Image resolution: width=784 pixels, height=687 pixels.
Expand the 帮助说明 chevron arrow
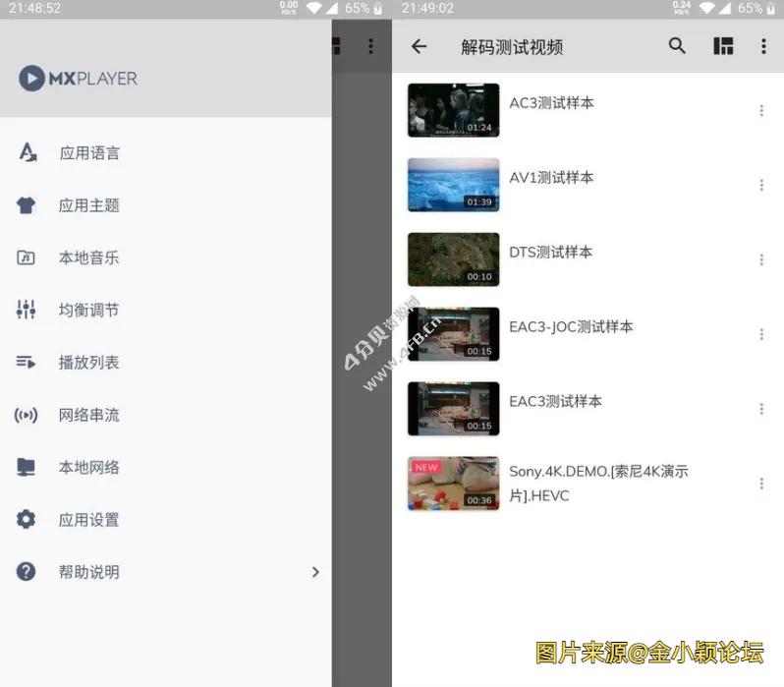point(315,572)
